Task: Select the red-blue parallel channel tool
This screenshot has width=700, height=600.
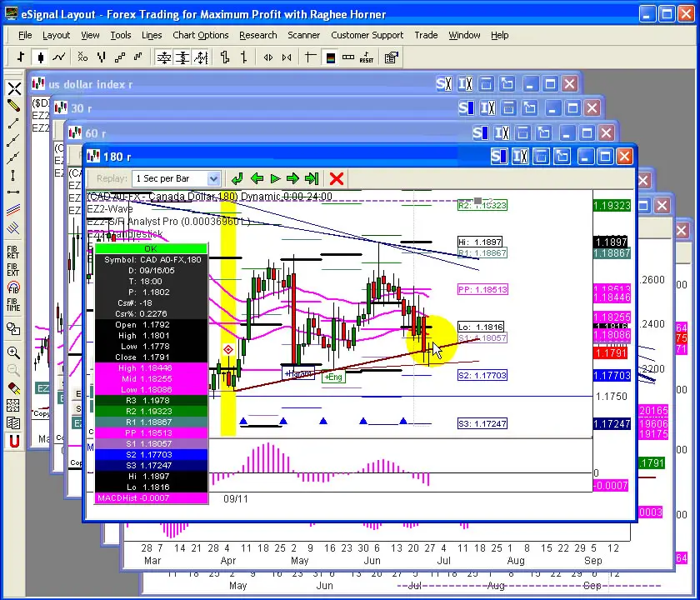Action: coord(13,209)
